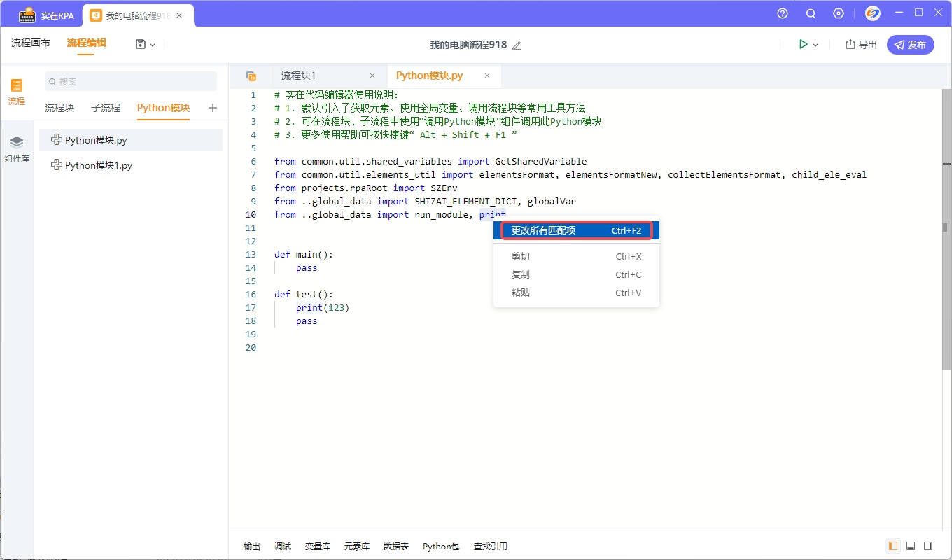Switch to 流程编辑 tab
Image resolution: width=952 pixels, height=560 pixels.
point(87,43)
